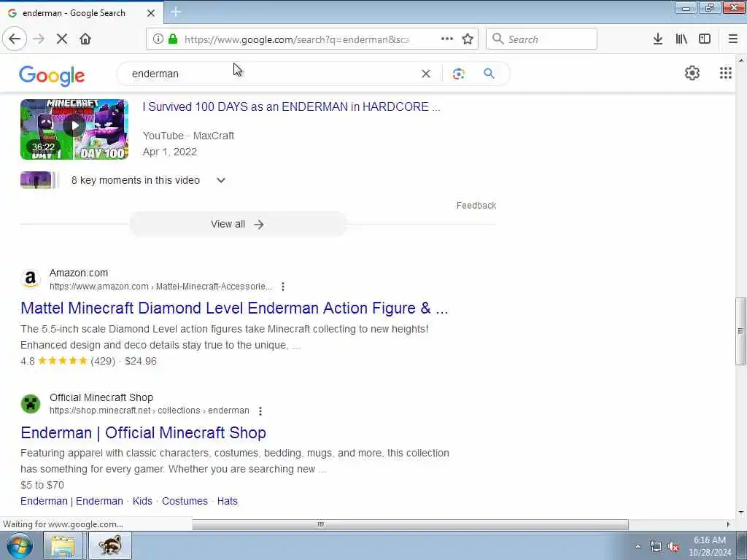Screen dimensions: 747x560
Task: Expand 8 key moments in this video
Action: (220, 181)
